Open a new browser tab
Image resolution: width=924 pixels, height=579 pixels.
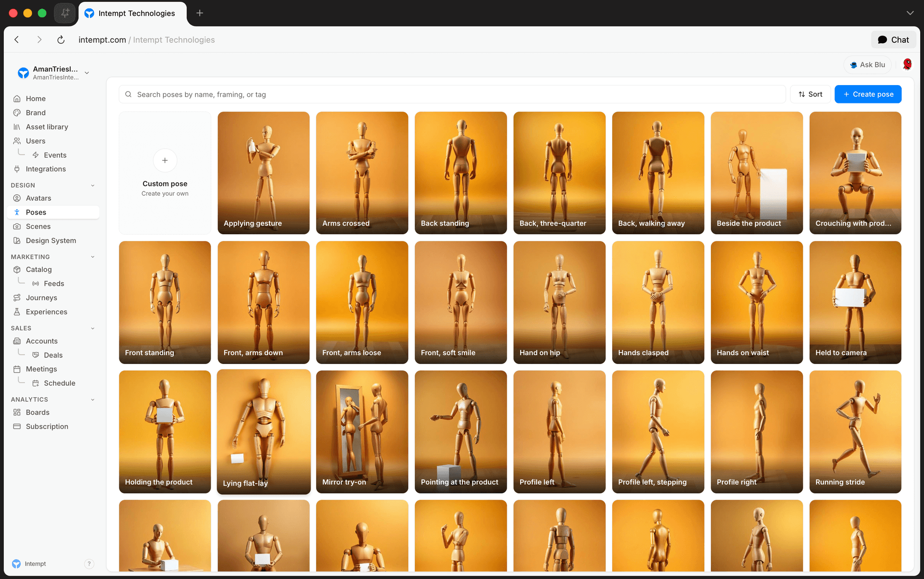pos(200,13)
